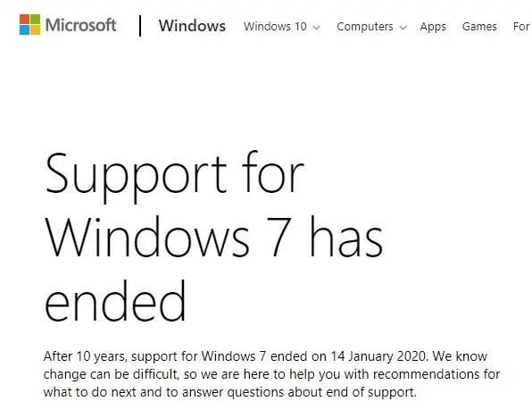
Task: Go to the Apps page
Action: point(433,27)
